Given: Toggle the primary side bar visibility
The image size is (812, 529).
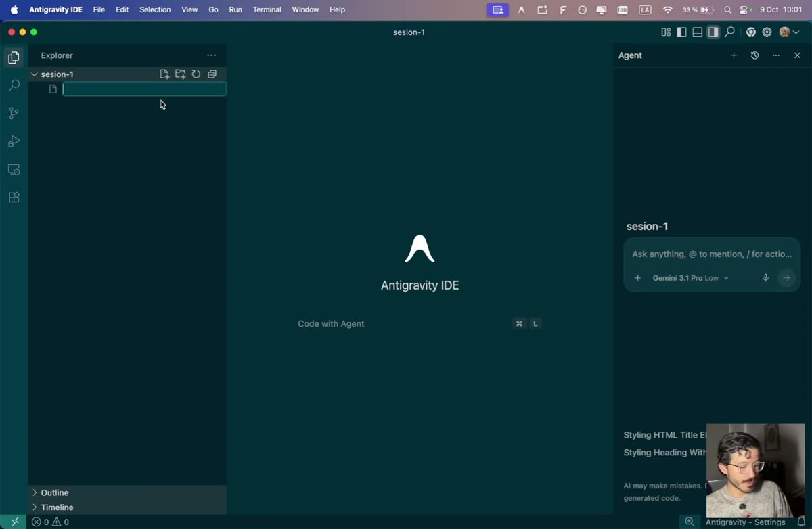Looking at the screenshot, I should pyautogui.click(x=681, y=32).
